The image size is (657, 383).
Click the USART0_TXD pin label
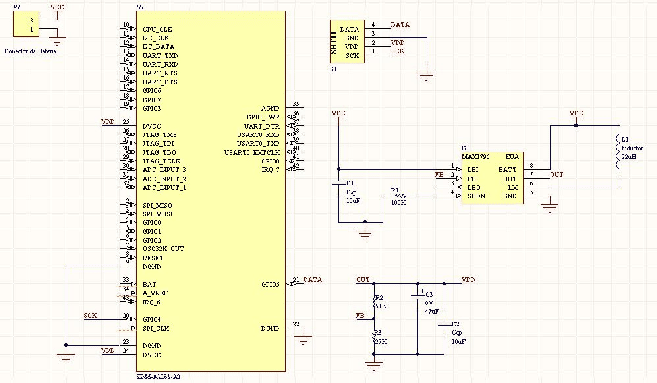coord(259,144)
